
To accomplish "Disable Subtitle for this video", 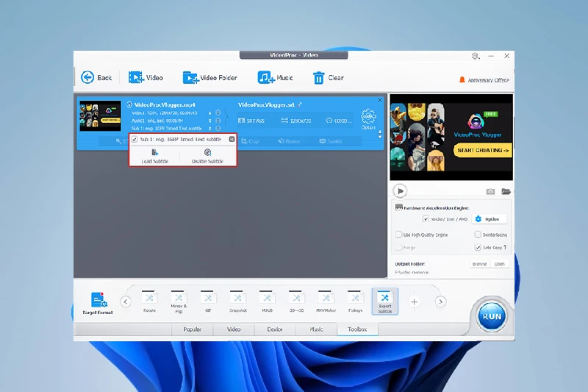I will 207,157.
